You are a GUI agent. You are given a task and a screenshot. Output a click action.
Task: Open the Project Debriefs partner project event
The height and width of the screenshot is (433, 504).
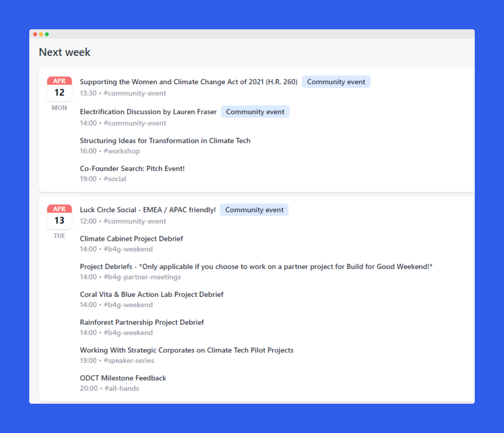tap(256, 267)
